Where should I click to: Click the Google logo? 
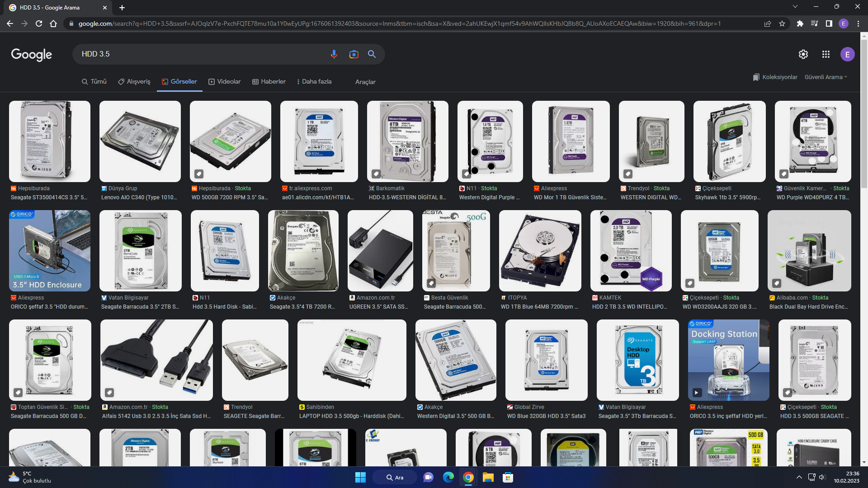[32, 54]
